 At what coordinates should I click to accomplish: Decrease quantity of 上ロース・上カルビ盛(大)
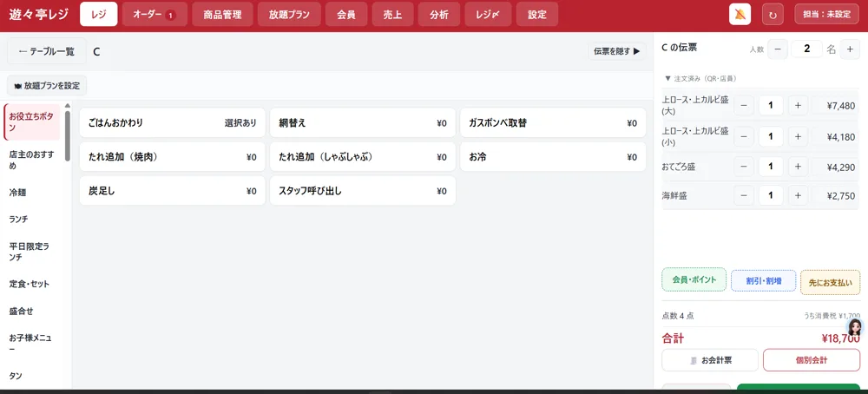pos(744,105)
